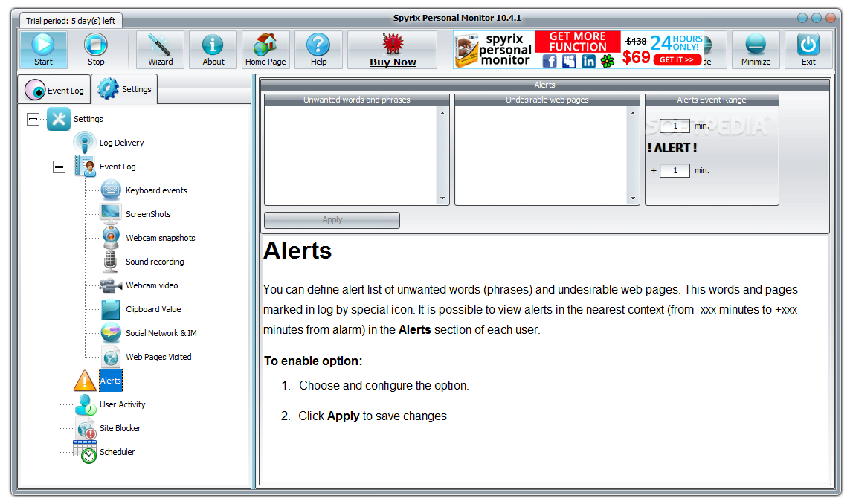
Task: Exit the application via toolbar
Action: click(x=808, y=50)
